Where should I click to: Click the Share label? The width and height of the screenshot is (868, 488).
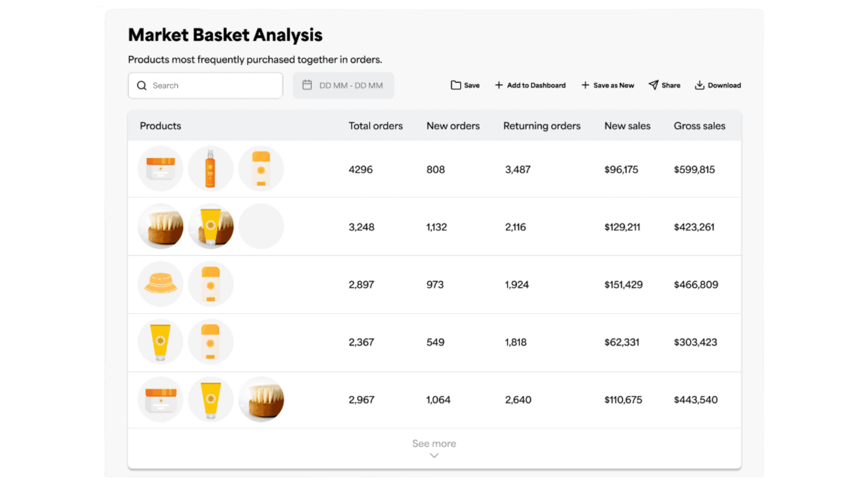(671, 85)
